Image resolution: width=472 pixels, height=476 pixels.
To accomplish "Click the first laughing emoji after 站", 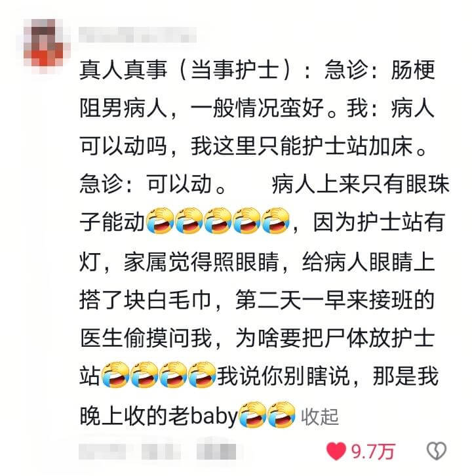I will click(115, 374).
